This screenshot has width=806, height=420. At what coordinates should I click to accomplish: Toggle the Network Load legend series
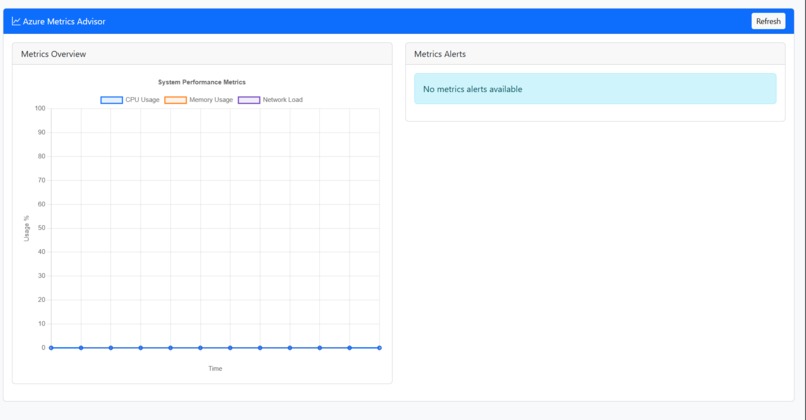click(270, 100)
